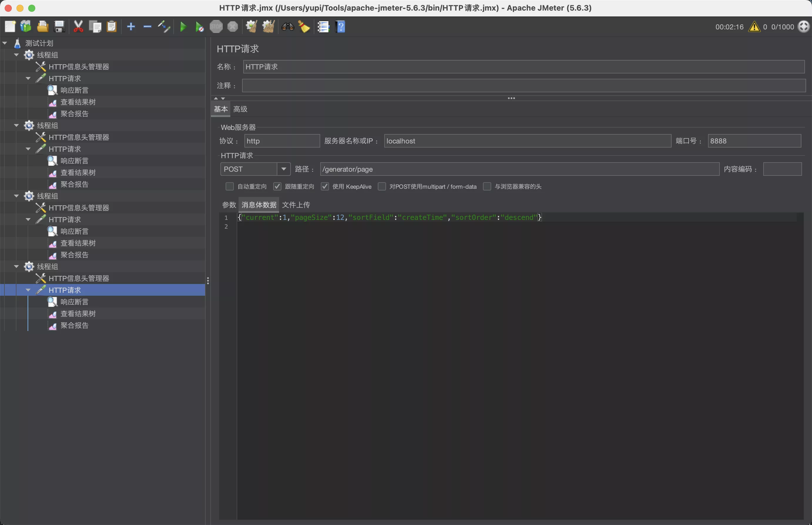812x525 pixels.
Task: Collapse the third 线程组 node
Action: click(16, 196)
